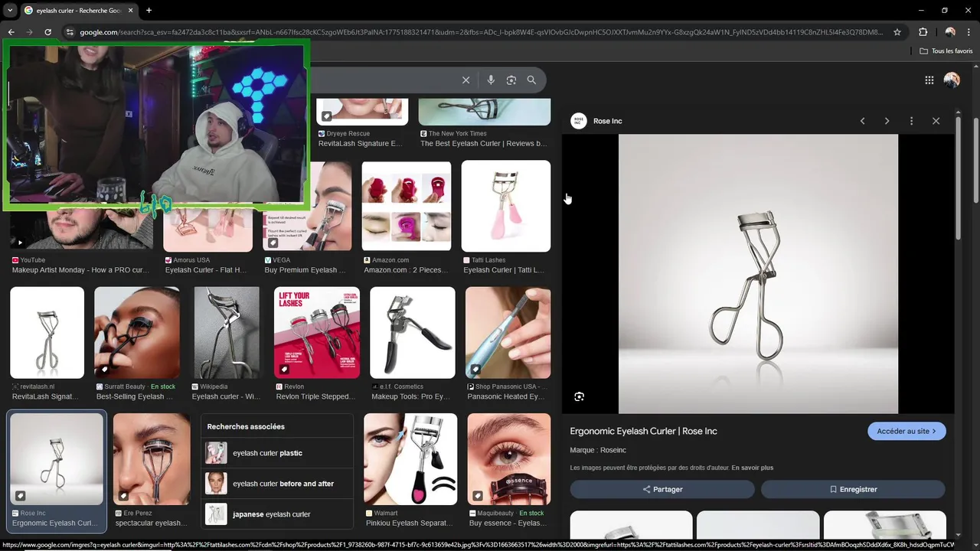Search by image with the Lens icon
The image size is (980, 551).
[511, 80]
